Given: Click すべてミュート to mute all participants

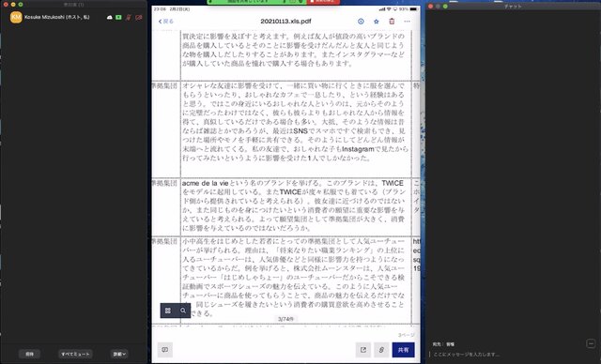Looking at the screenshot, I should click(75, 354).
